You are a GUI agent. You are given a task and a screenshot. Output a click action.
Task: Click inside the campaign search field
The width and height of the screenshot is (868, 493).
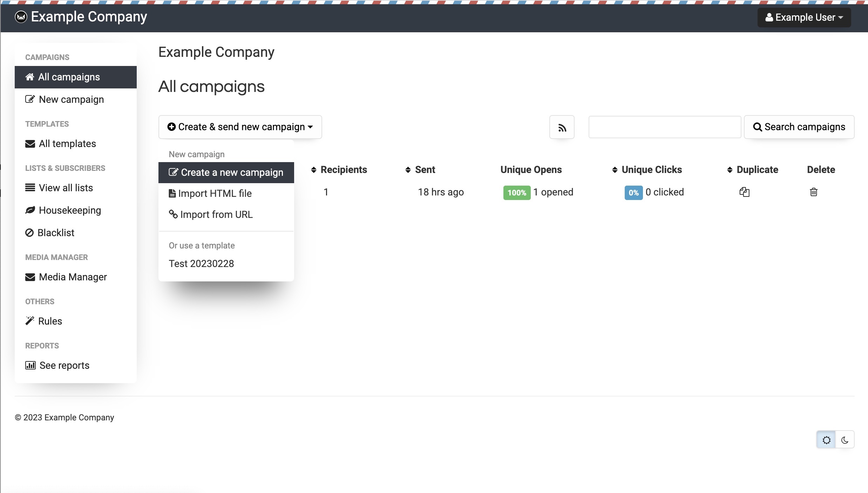(x=665, y=127)
